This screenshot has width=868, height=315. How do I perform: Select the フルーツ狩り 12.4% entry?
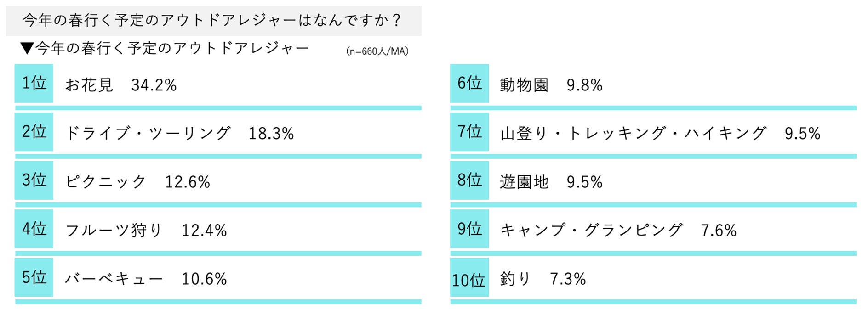(146, 231)
